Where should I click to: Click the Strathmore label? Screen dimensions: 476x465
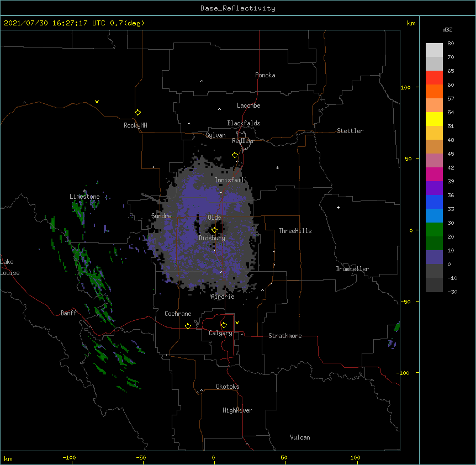pyautogui.click(x=285, y=336)
